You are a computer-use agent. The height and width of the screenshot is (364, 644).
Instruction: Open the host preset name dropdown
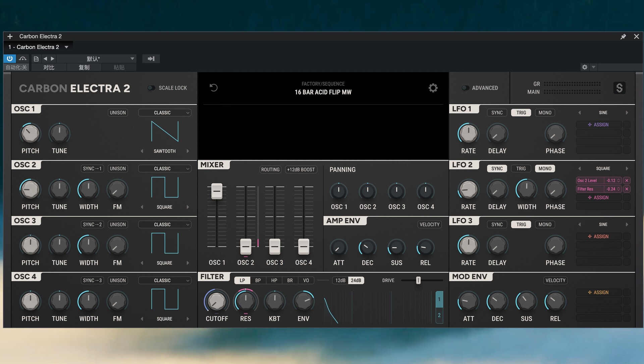click(96, 59)
